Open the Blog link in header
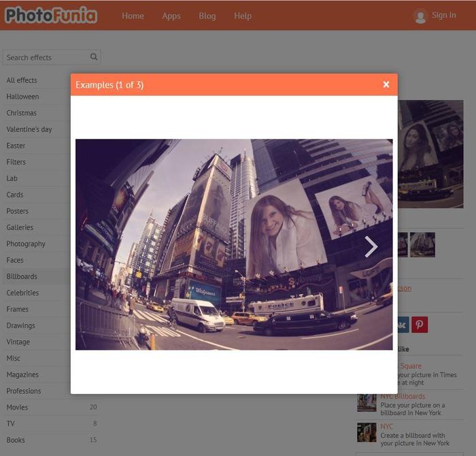The image size is (476, 456). [207, 16]
